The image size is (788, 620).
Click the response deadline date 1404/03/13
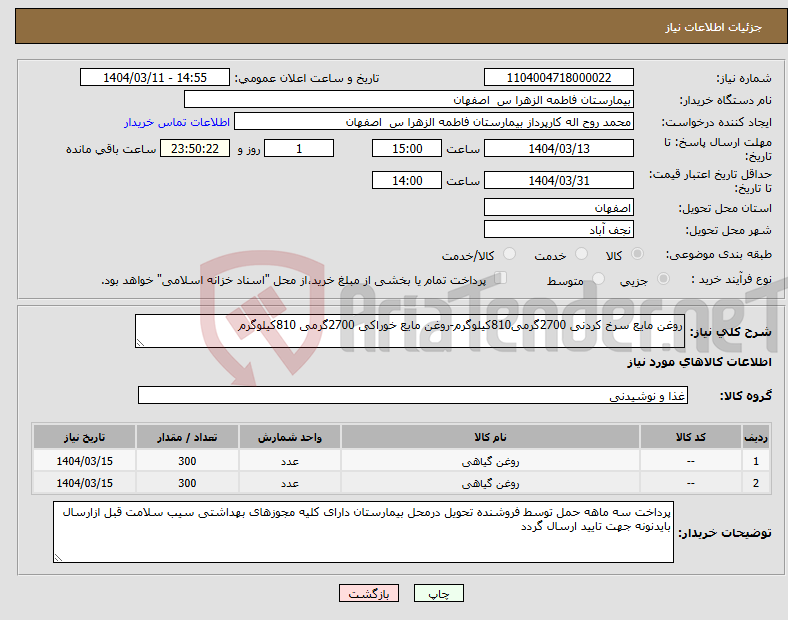(558, 149)
